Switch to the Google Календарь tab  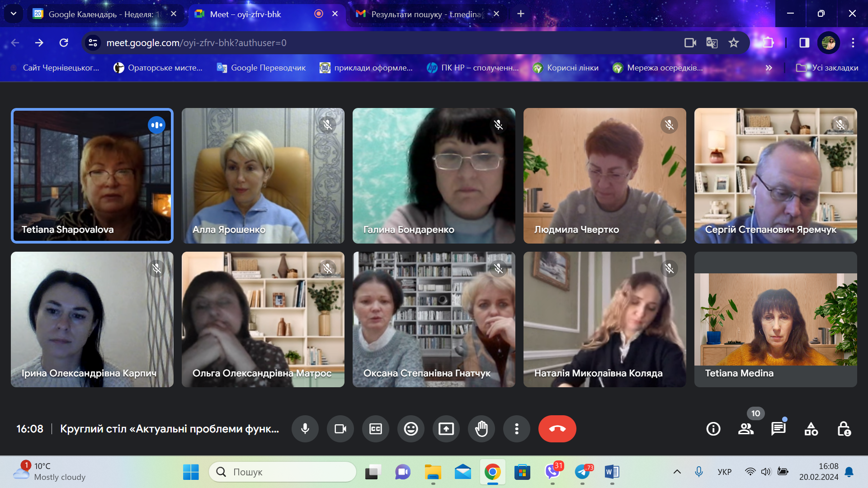(99, 14)
